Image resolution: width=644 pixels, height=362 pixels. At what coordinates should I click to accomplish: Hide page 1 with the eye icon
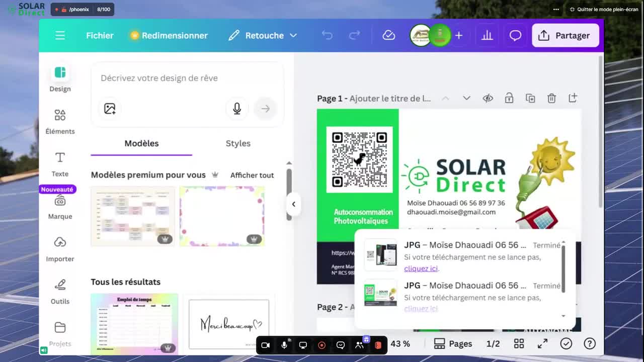point(488,98)
